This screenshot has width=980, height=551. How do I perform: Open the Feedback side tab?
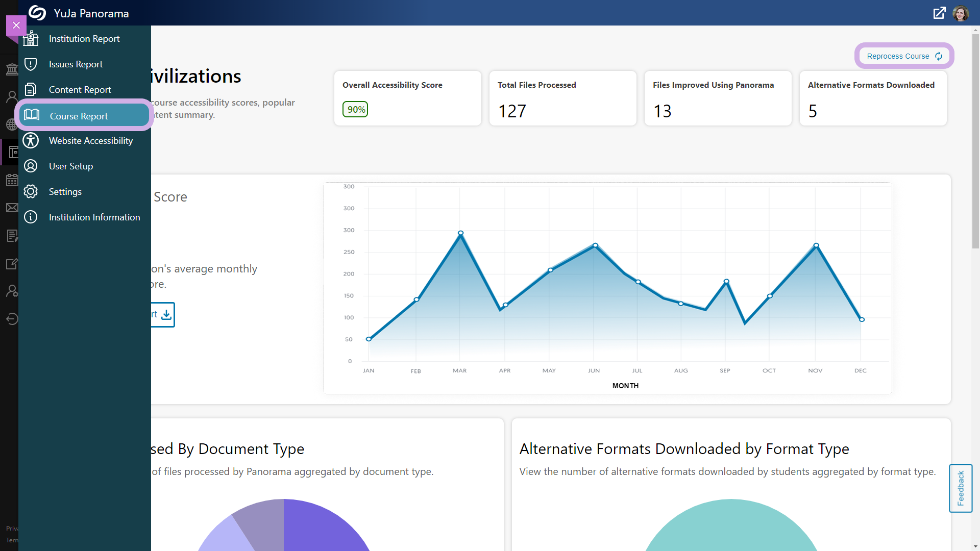[961, 488]
